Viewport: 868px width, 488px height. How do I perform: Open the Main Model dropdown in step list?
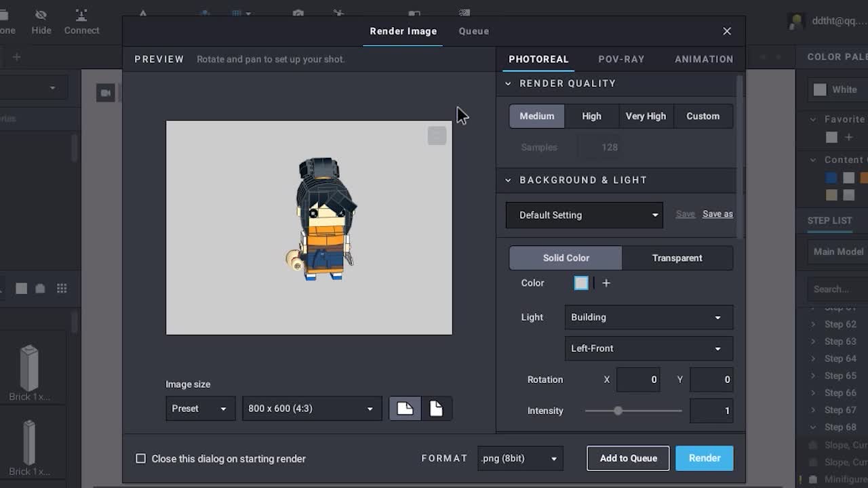coord(838,251)
